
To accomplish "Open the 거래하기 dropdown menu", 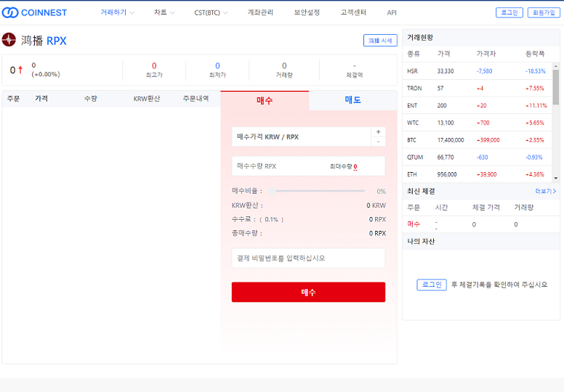I will click(x=117, y=12).
